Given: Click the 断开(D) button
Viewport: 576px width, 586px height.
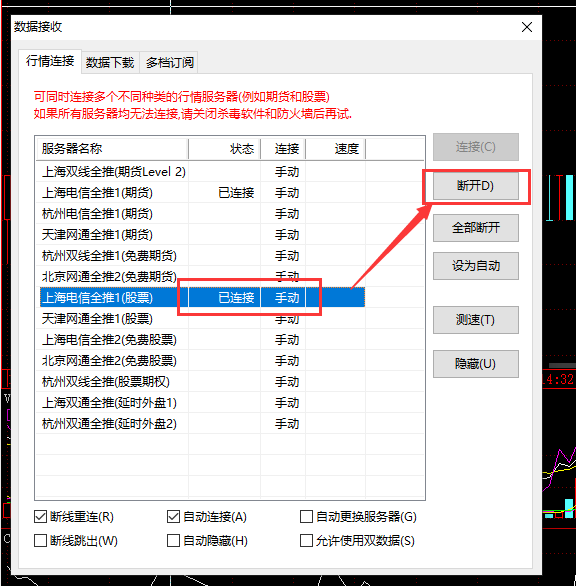Looking at the screenshot, I should [x=475, y=186].
